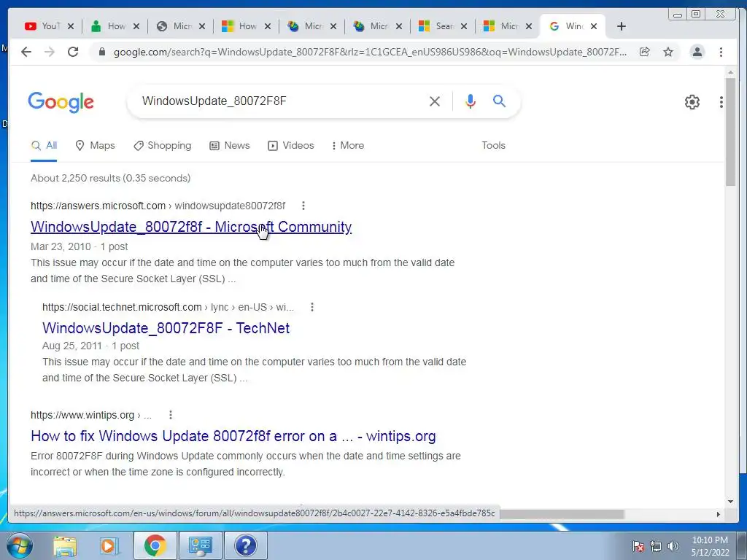
Task: Click the blue magnifier search button
Action: pyautogui.click(x=499, y=101)
